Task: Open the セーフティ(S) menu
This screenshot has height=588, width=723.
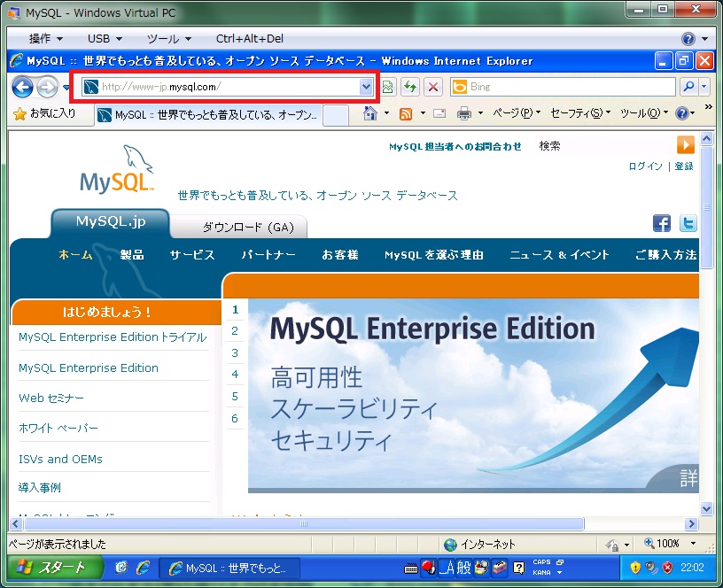Action: tap(580, 112)
